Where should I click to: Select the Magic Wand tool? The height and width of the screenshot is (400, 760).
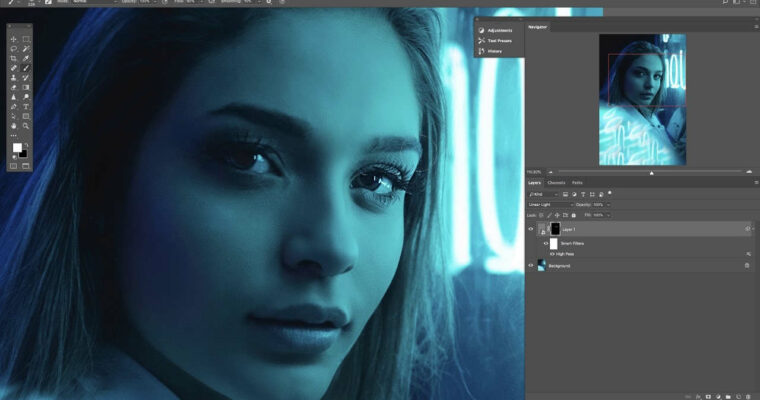pyautogui.click(x=26, y=49)
